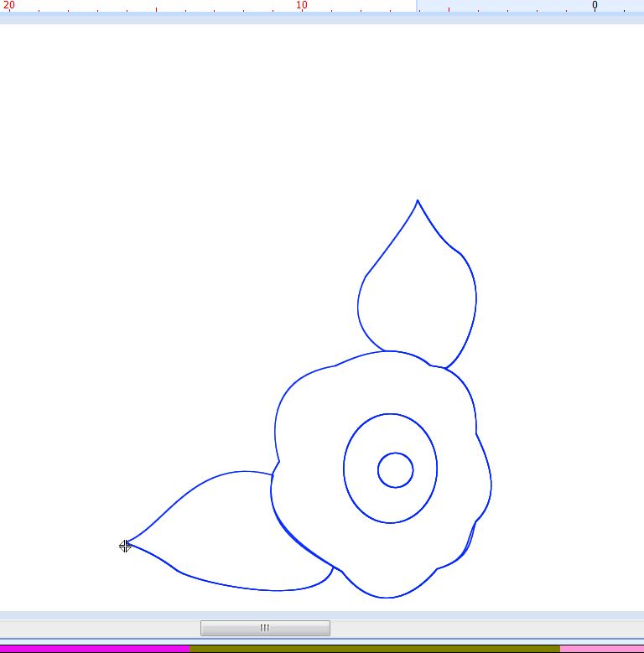Click the horizontal scrollbar thumb
The image size is (644, 653).
265,628
